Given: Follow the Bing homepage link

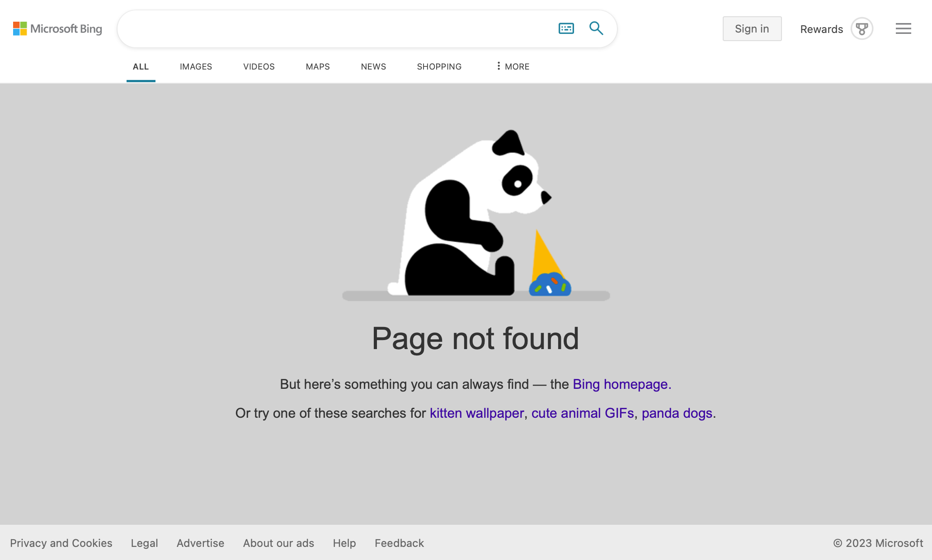Looking at the screenshot, I should (x=621, y=384).
